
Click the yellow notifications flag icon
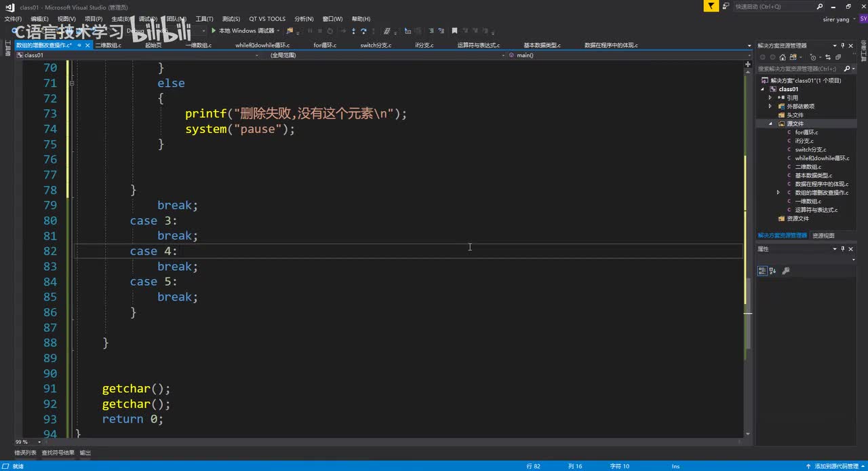pyautogui.click(x=710, y=6)
